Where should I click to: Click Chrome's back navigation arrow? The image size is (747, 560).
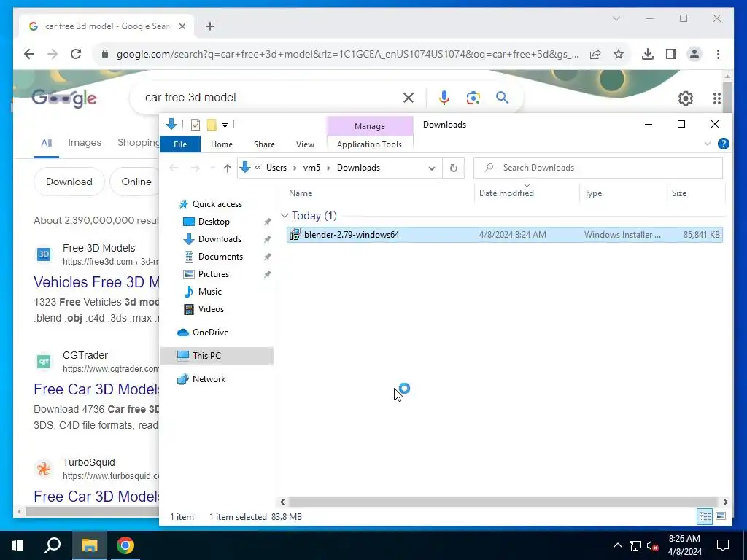click(29, 54)
